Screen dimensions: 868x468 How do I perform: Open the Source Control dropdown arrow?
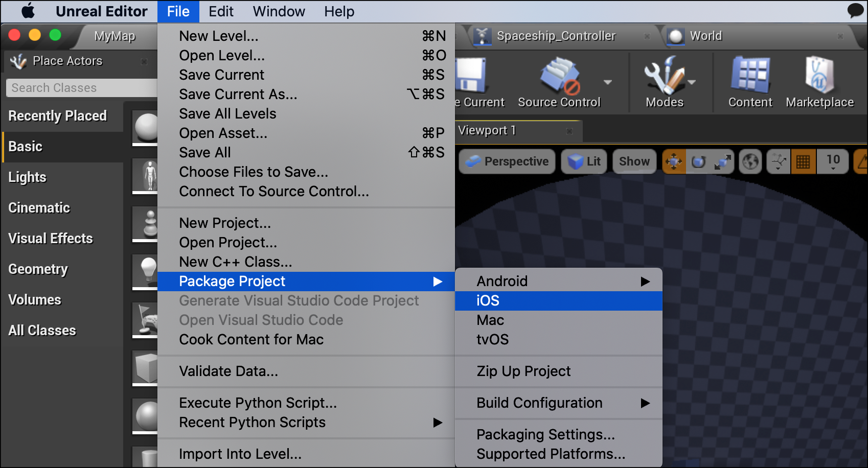(x=608, y=82)
